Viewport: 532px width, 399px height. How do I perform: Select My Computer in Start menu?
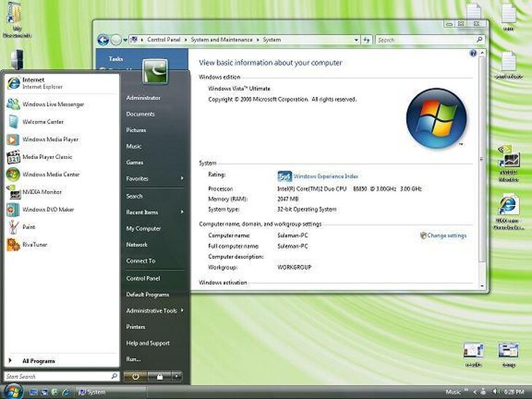[144, 228]
